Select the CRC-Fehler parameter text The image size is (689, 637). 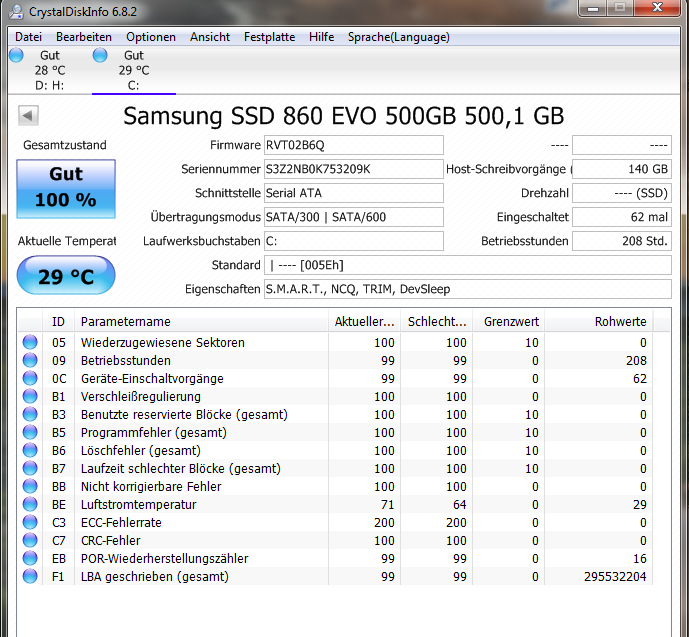[110, 540]
